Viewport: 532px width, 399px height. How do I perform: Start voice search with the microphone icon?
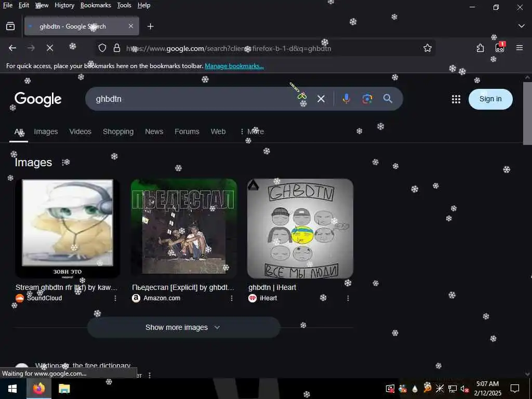tap(346, 99)
